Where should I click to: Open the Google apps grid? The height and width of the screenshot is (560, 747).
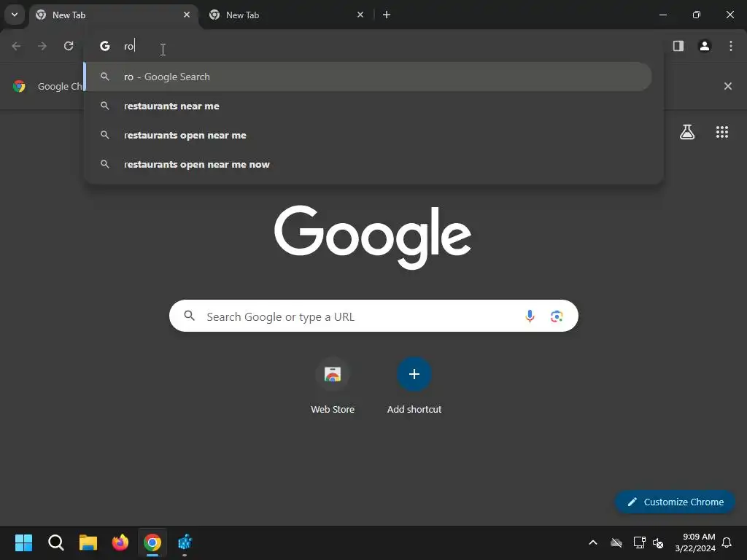pyautogui.click(x=722, y=132)
